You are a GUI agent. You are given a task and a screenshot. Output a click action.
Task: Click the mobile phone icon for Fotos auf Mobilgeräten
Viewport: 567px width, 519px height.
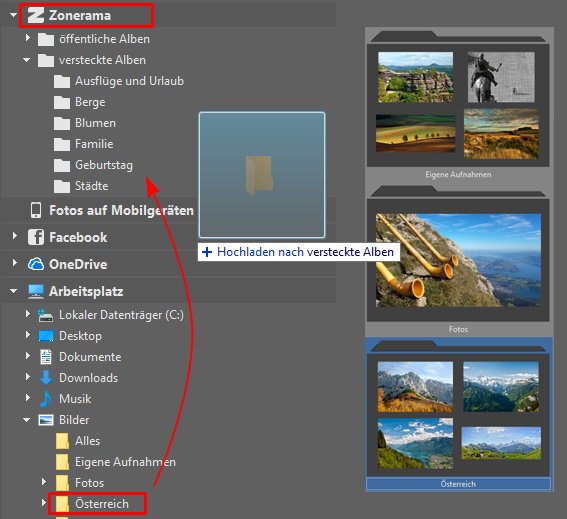coord(36,210)
